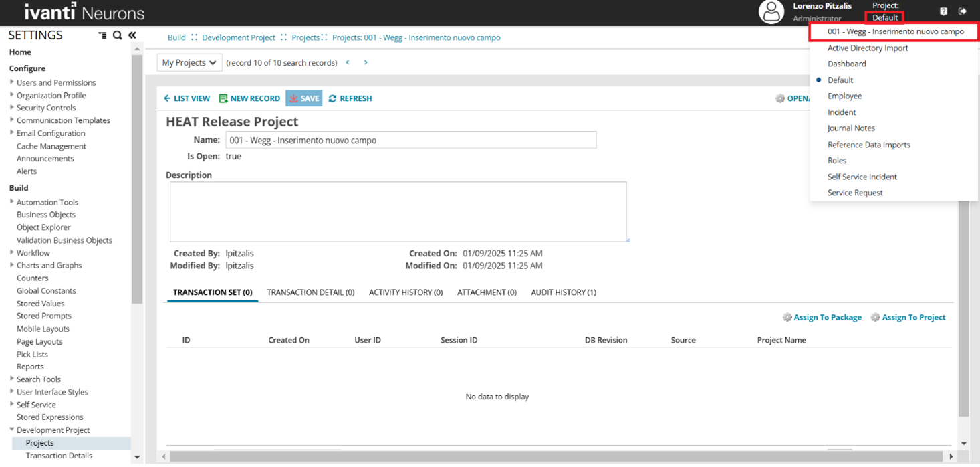Viewport: 980px width, 467px height.
Task: Click the logout icon in header
Action: point(963,11)
